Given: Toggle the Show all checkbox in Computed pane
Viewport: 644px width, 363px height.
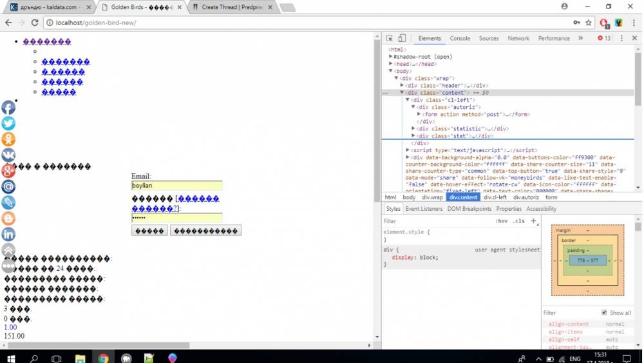Looking at the screenshot, I should pyautogui.click(x=604, y=313).
